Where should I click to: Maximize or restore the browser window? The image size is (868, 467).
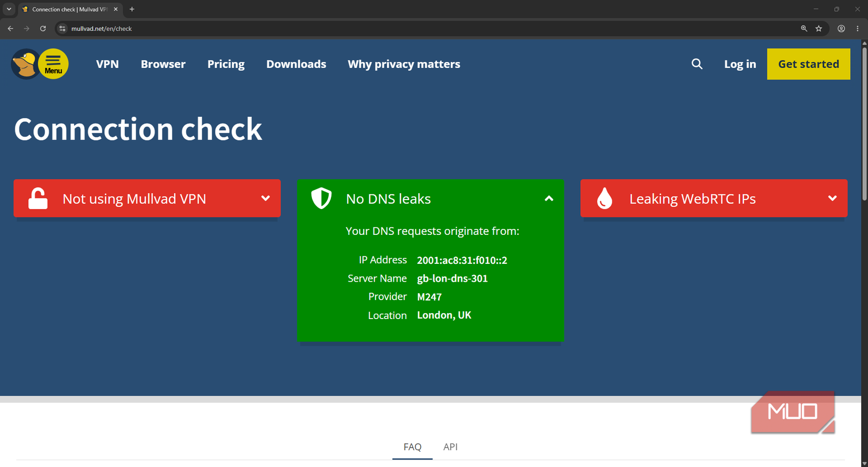pyautogui.click(x=836, y=9)
